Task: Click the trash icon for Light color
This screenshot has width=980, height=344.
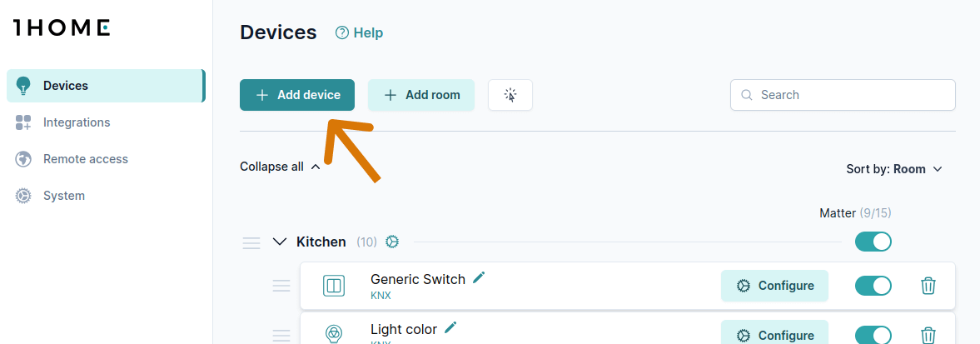Action: [928, 335]
